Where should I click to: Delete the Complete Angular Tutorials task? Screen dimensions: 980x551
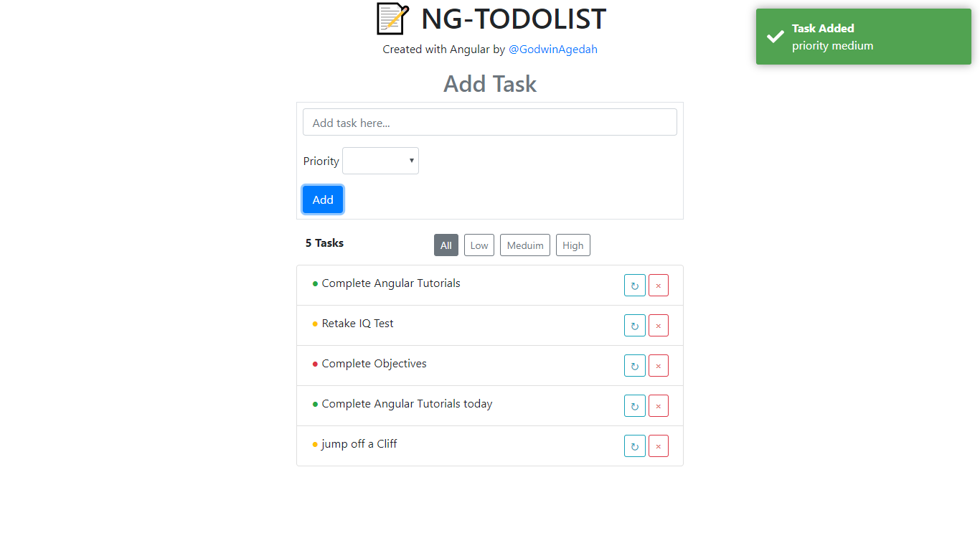point(659,286)
